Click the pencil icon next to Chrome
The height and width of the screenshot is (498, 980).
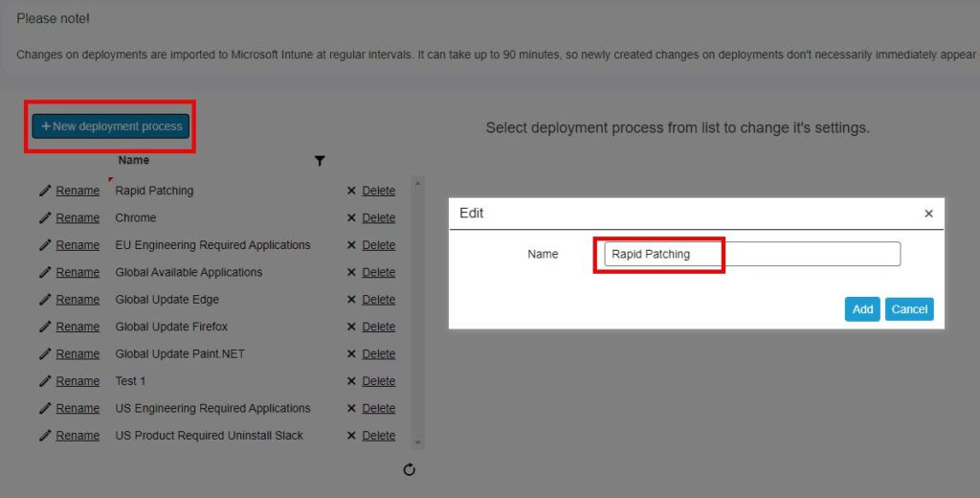[x=45, y=218]
